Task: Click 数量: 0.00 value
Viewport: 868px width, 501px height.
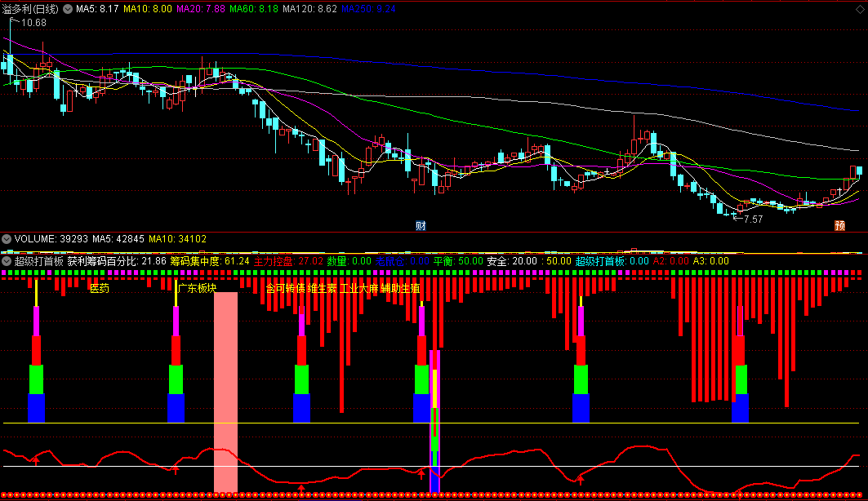Action: pos(349,261)
